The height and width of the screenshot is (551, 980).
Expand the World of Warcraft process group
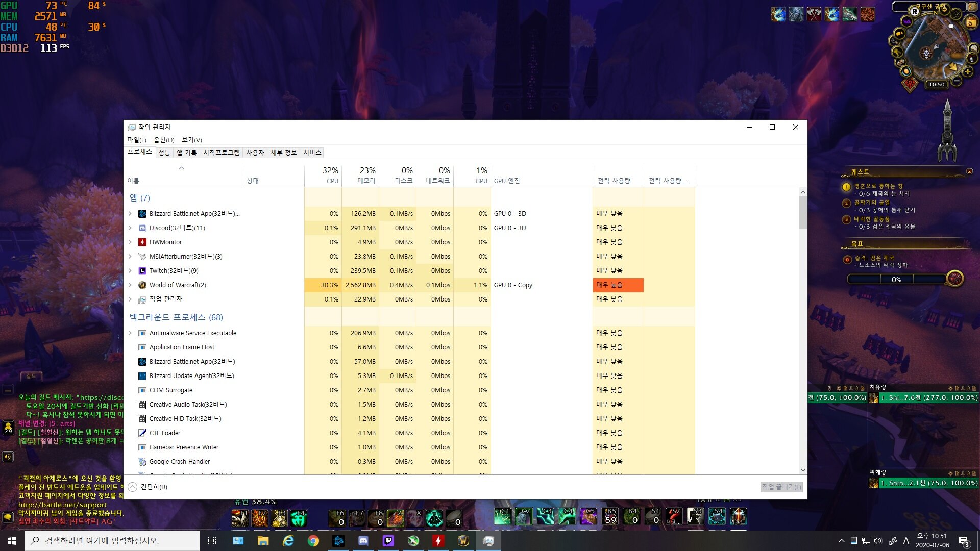(130, 285)
